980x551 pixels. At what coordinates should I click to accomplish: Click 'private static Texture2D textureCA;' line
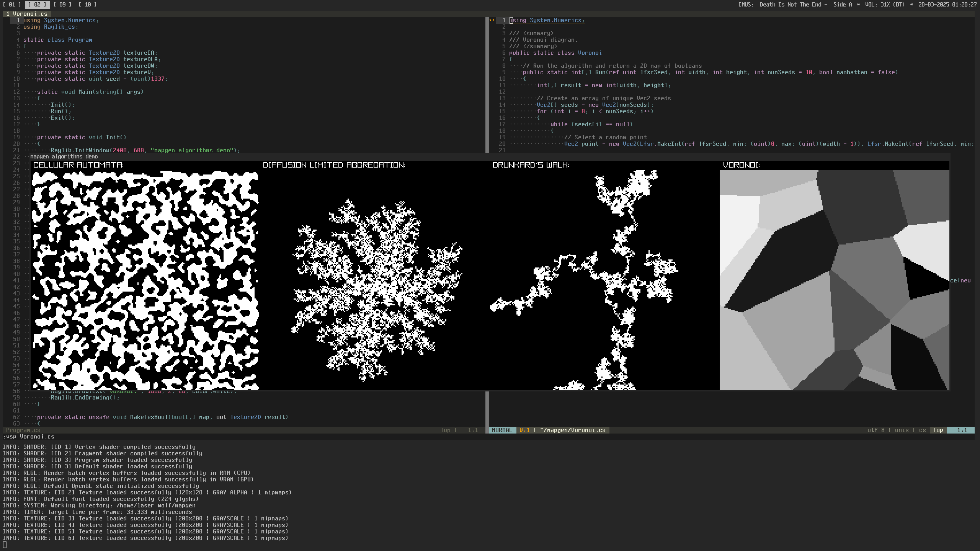pyautogui.click(x=97, y=53)
